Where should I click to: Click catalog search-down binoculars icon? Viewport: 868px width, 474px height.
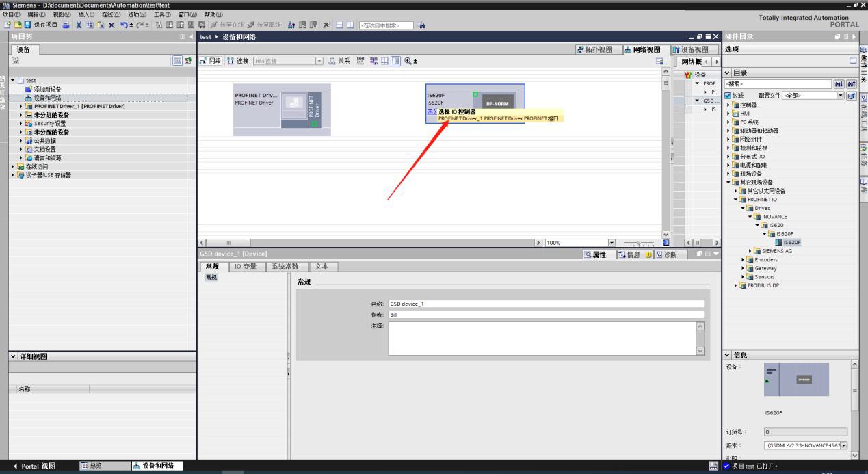[x=839, y=84]
